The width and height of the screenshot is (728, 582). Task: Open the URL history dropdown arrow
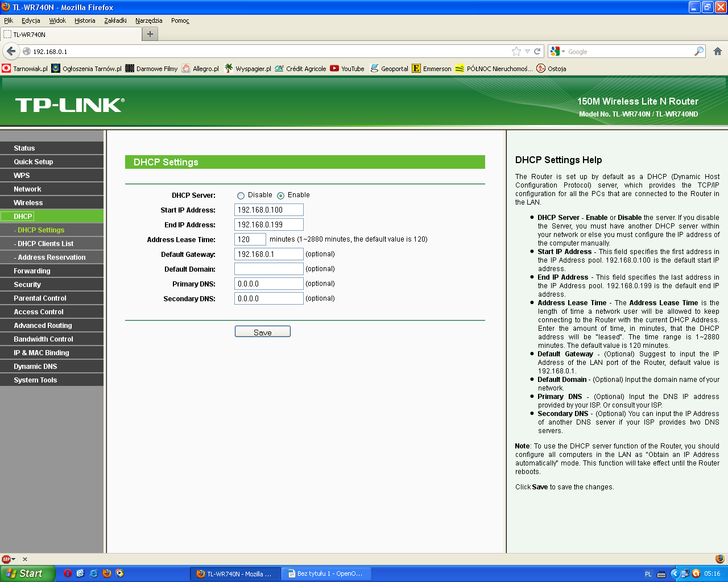(527, 51)
